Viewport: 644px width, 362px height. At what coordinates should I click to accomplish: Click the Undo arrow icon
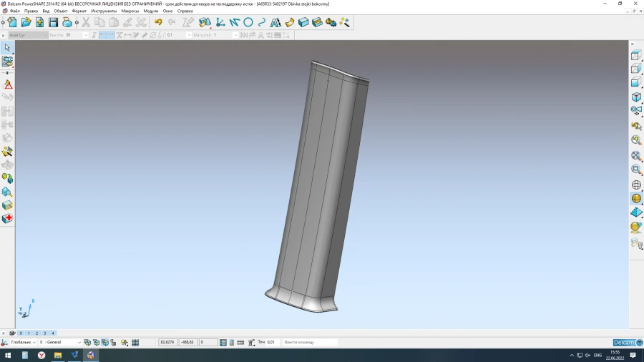click(x=158, y=22)
